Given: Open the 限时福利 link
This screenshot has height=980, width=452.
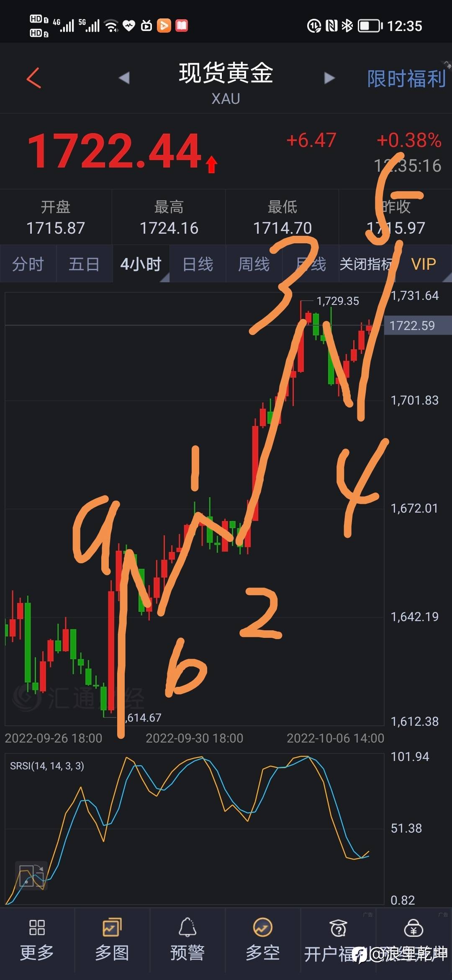Looking at the screenshot, I should 406,79.
